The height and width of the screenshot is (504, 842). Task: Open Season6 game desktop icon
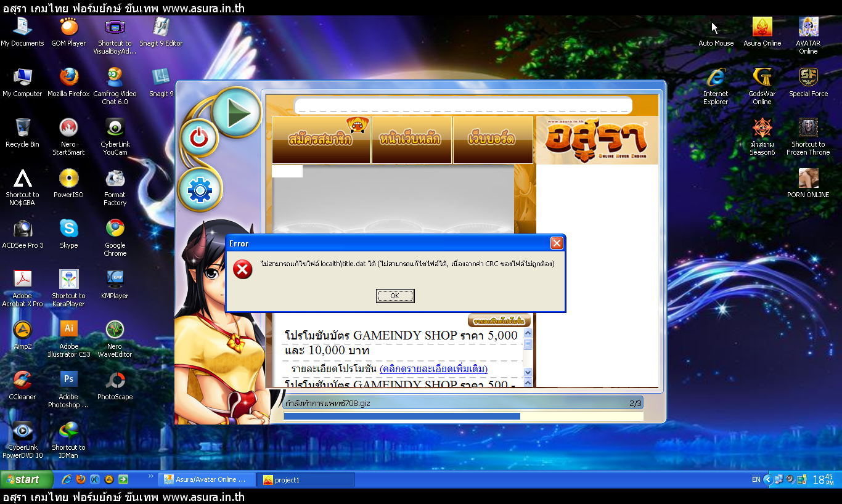point(762,137)
